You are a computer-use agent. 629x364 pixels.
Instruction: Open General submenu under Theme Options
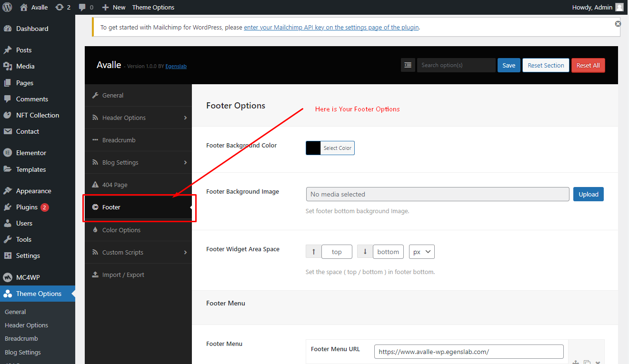pos(15,312)
